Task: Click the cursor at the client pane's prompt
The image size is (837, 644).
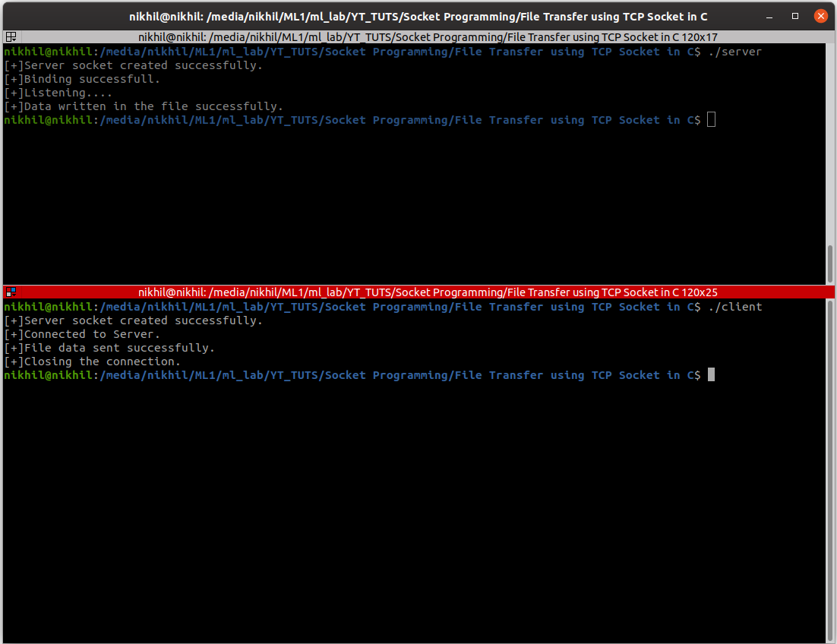Action: click(x=711, y=374)
